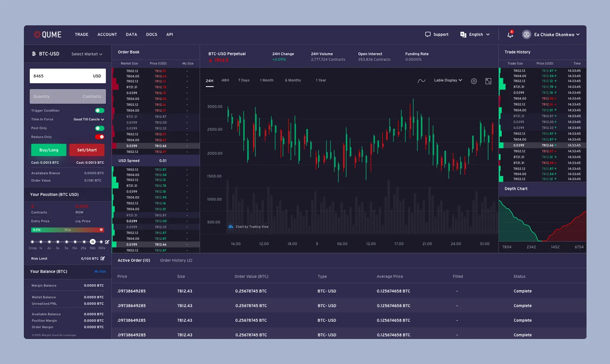Click the Bitcoin symbol beside BTC-USD
The height and width of the screenshot is (364, 610).
point(34,54)
